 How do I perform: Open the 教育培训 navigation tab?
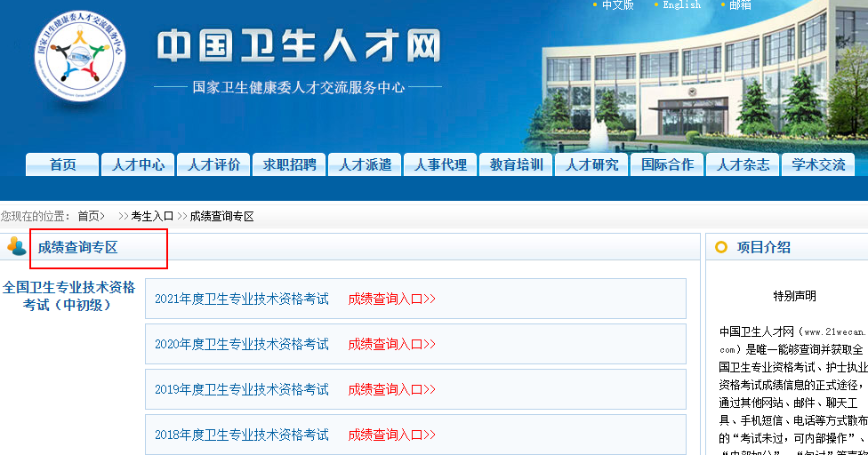click(516, 165)
